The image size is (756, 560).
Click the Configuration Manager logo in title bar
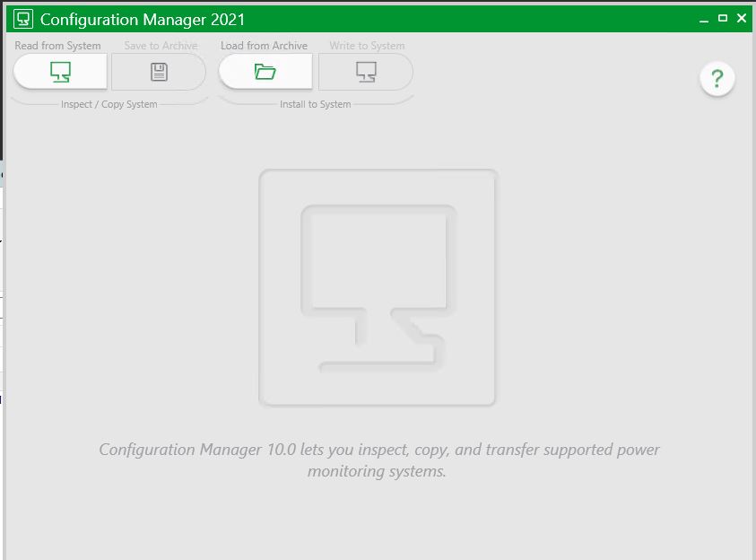[x=23, y=19]
